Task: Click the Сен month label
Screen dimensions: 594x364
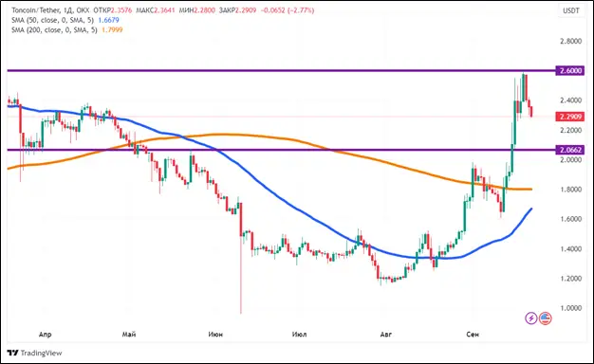Action: coord(473,335)
